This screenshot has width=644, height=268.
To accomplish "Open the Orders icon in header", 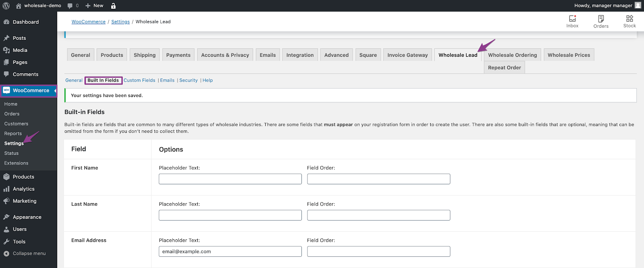I will coord(601,19).
